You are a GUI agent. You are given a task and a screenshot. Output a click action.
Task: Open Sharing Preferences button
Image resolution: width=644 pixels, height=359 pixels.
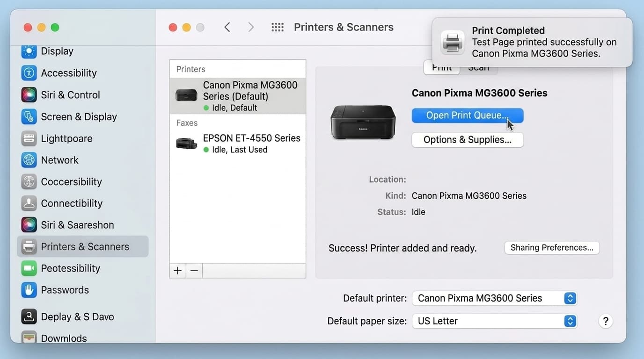click(552, 248)
